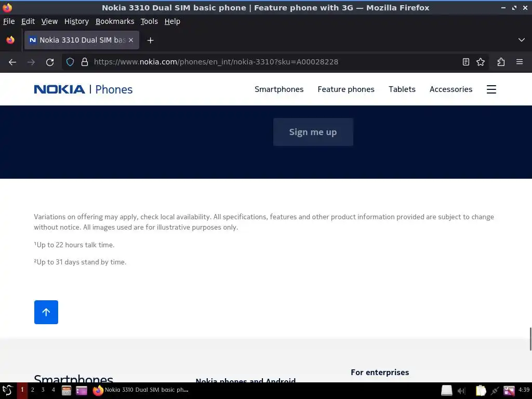Viewport: 532px width, 399px height.
Task: Switch to workspace 1 in taskbar
Action: (x=22, y=390)
